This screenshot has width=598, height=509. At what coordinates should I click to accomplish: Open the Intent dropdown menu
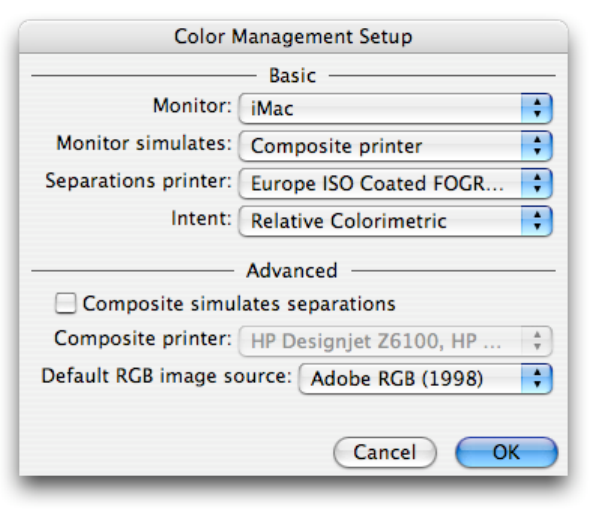(x=395, y=221)
